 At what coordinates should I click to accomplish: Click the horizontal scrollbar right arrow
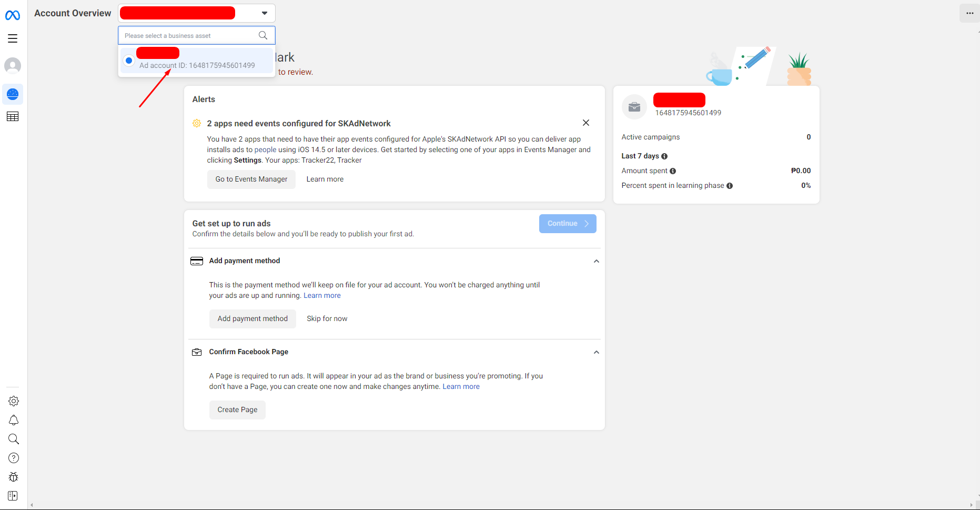click(972, 505)
